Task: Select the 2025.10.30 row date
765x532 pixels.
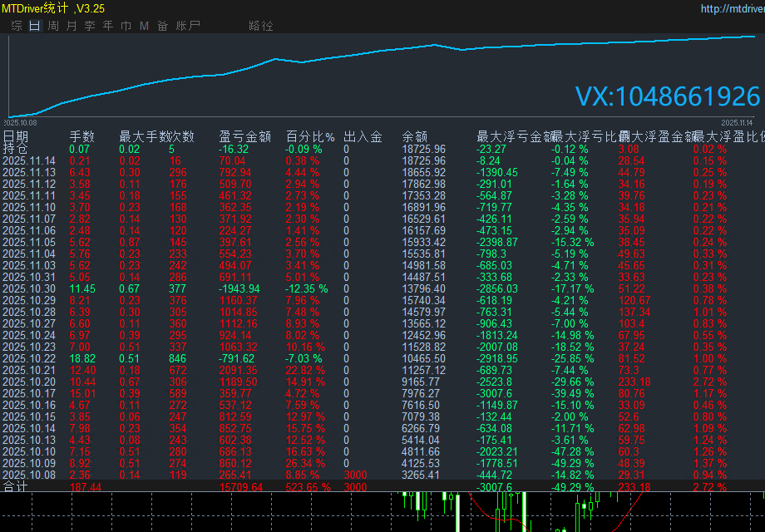Action: (29, 288)
